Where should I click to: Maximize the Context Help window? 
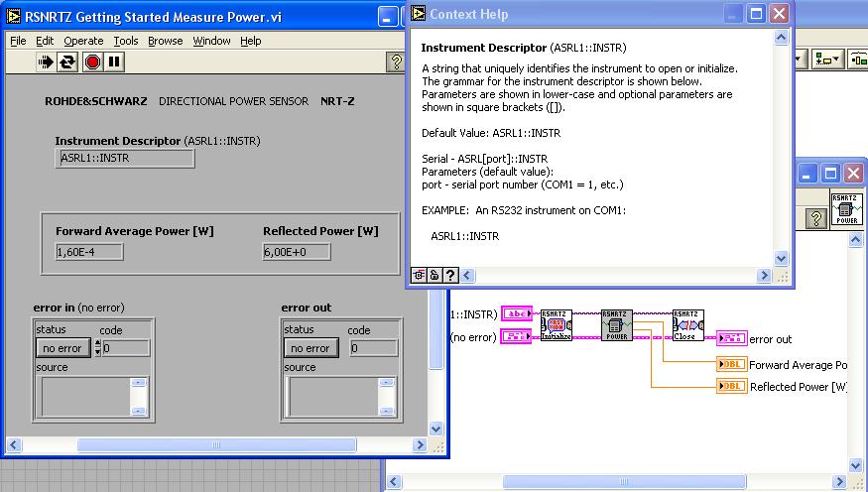[x=756, y=13]
